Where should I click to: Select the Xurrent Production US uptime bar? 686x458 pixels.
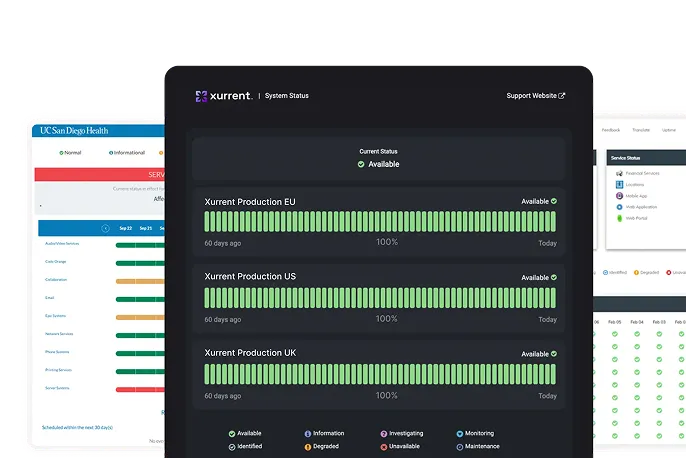pos(380,298)
